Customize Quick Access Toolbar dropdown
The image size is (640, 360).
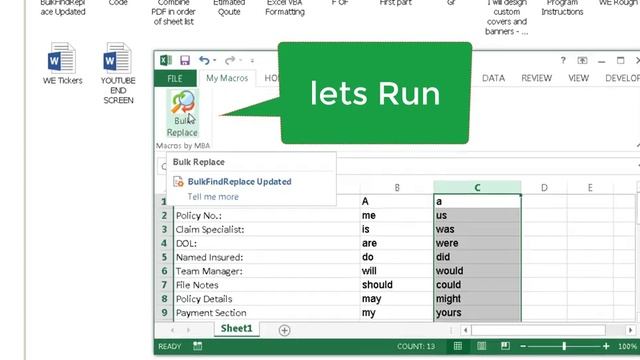pyautogui.click(x=252, y=61)
